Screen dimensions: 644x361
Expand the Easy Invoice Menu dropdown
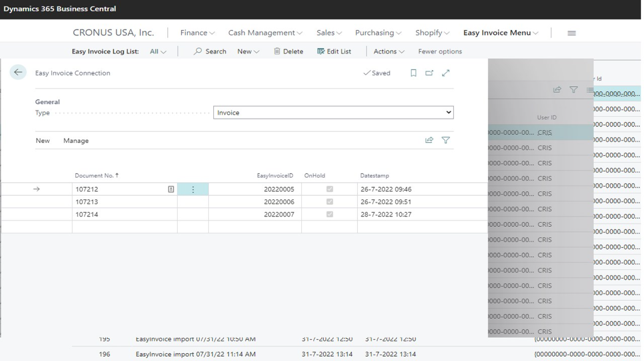(500, 33)
